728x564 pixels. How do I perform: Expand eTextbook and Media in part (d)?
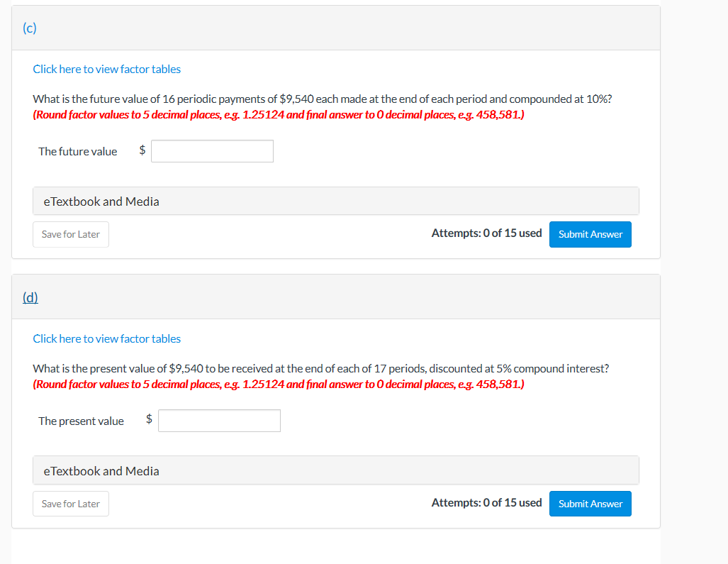click(x=336, y=470)
